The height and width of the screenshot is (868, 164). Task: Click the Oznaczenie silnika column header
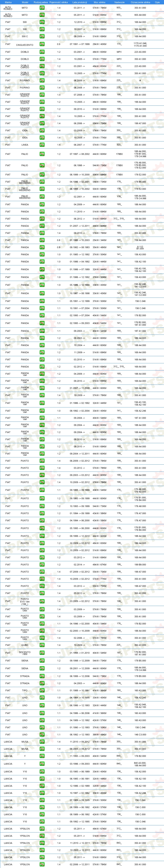coord(140,2)
